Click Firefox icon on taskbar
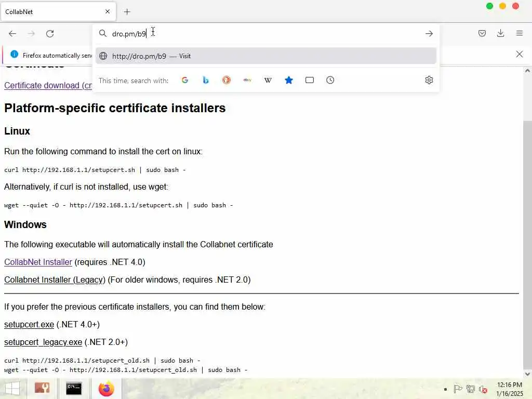532x399 pixels. pos(106,389)
